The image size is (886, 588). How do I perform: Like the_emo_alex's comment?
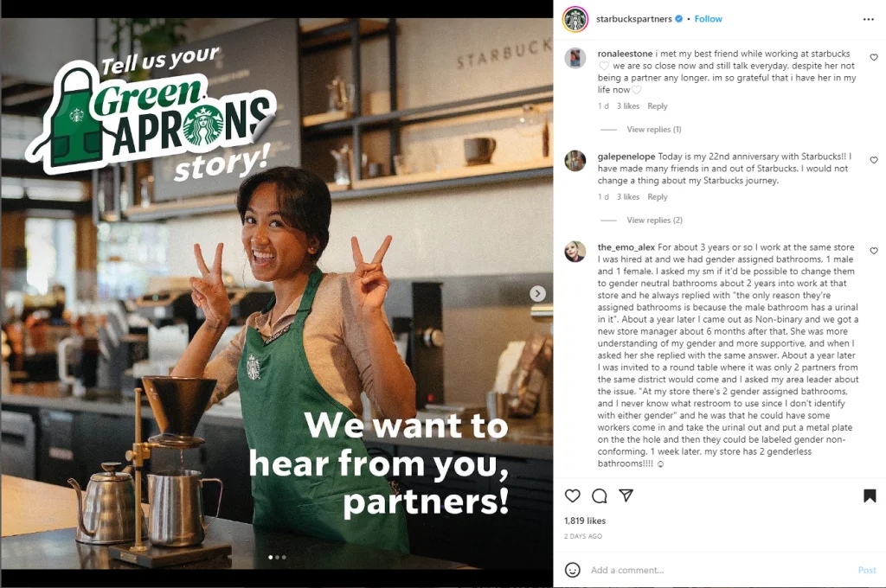[x=874, y=251]
